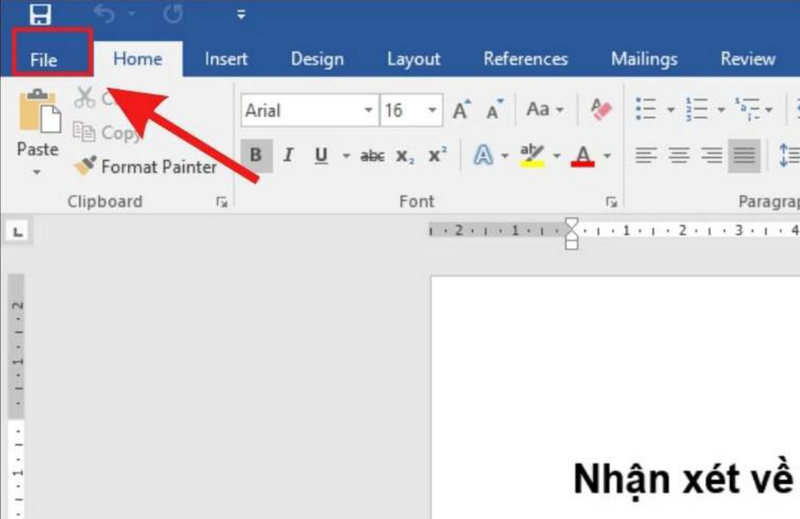Expand the font name dropdown arrow
The height and width of the screenshot is (519, 800).
(x=368, y=110)
